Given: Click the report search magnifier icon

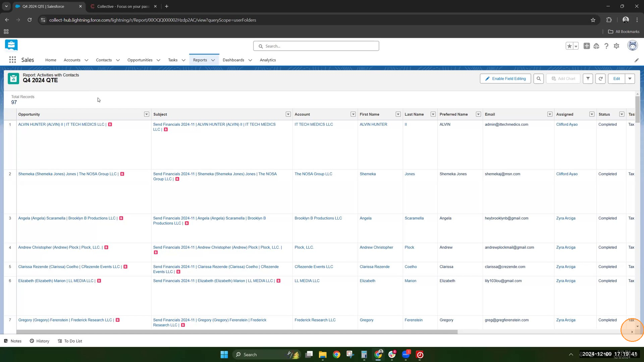Looking at the screenshot, I should click(538, 79).
